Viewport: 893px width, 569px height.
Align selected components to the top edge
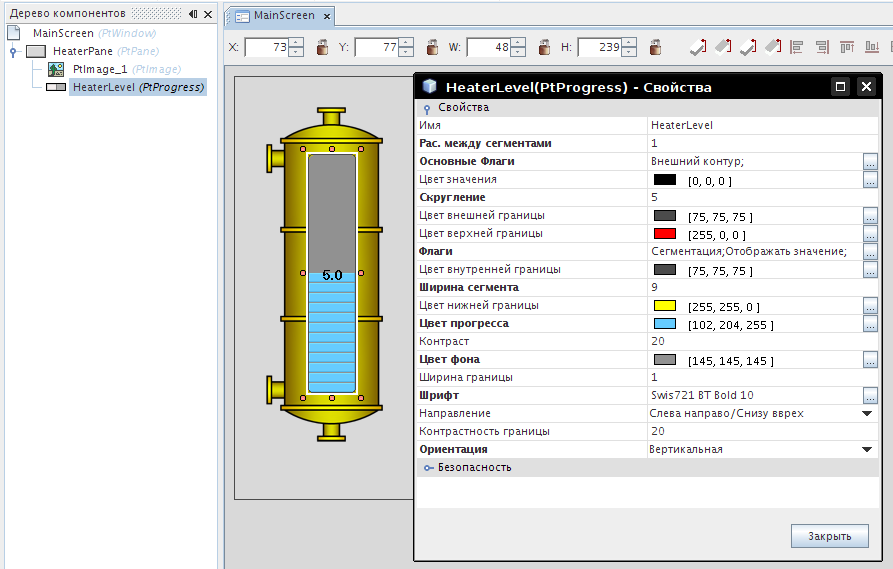(847, 47)
